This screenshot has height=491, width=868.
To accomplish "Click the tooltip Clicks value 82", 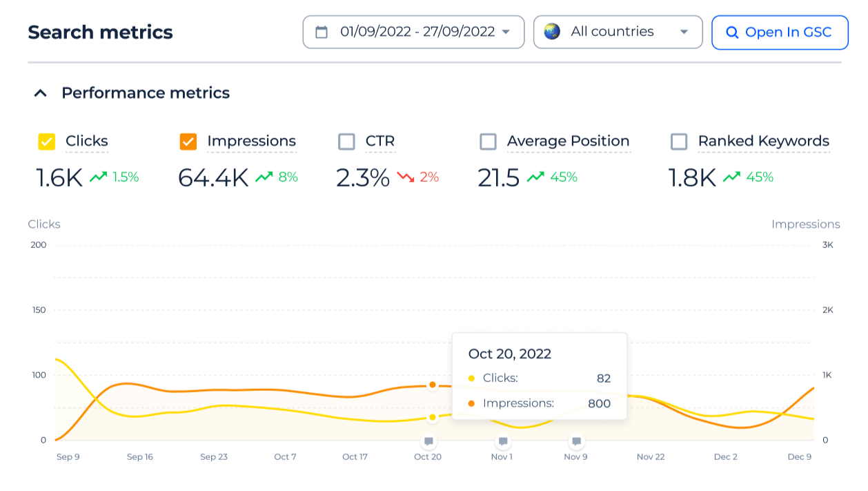I will click(x=604, y=378).
